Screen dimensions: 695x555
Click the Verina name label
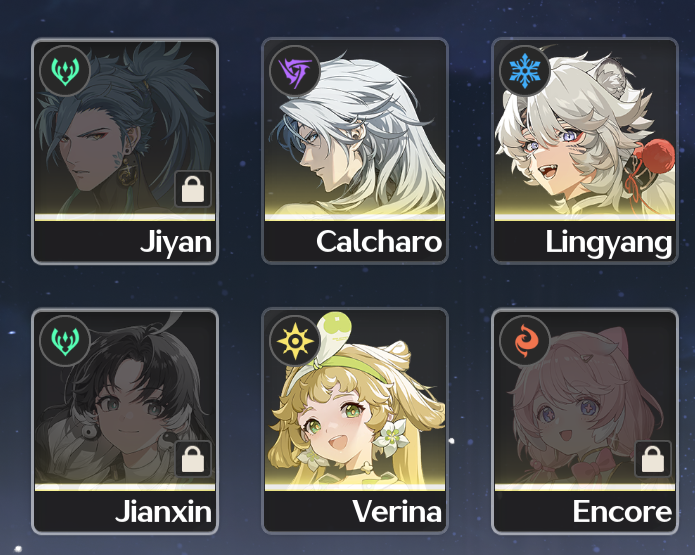397,512
